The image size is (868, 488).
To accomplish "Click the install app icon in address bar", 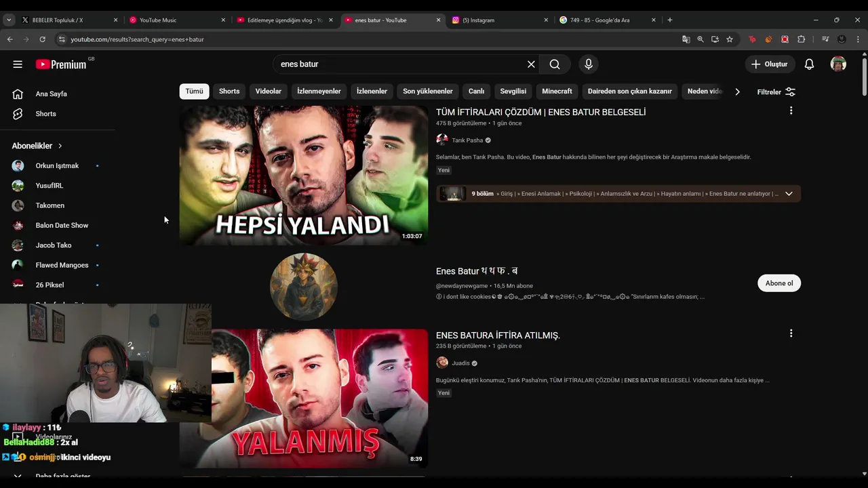I will click(715, 39).
